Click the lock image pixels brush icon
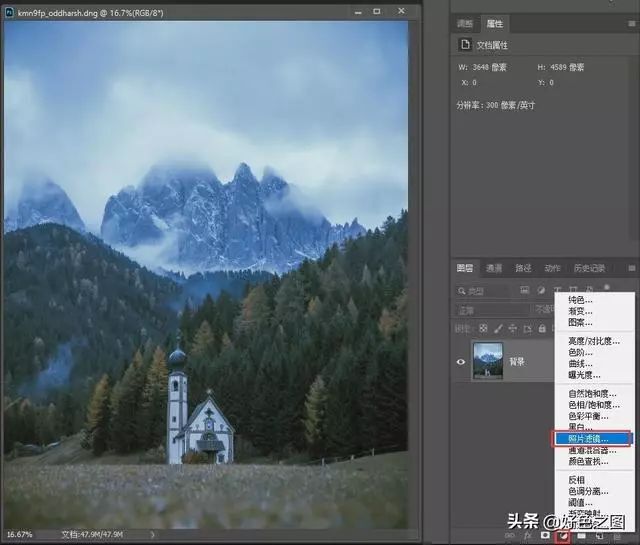640x545 pixels. coord(498,328)
